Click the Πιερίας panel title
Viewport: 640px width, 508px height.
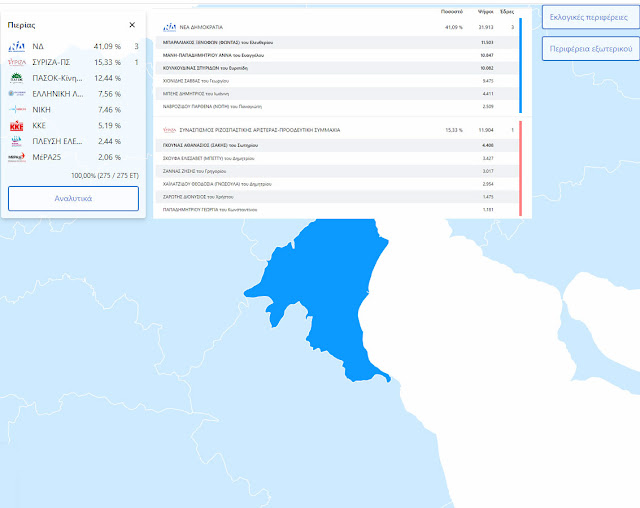click(x=21, y=25)
